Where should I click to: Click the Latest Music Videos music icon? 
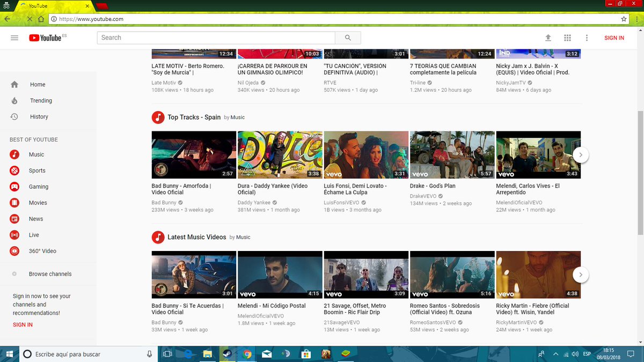coord(158,237)
